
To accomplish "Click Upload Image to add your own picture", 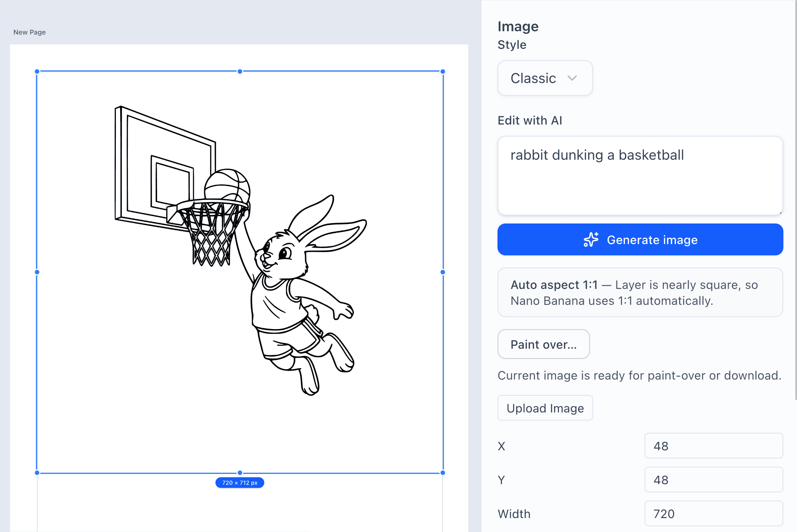I will (545, 408).
